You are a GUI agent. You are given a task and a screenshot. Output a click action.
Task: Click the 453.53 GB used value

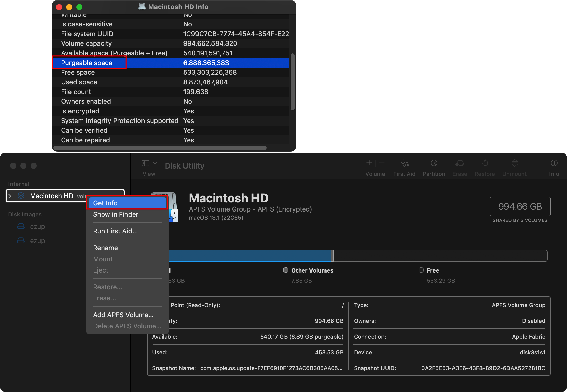[329, 352]
